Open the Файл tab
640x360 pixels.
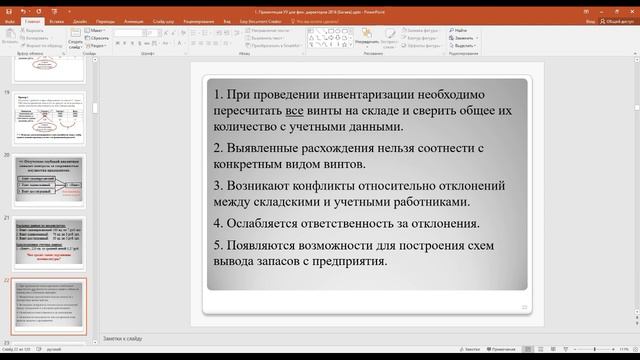[x=10, y=21]
